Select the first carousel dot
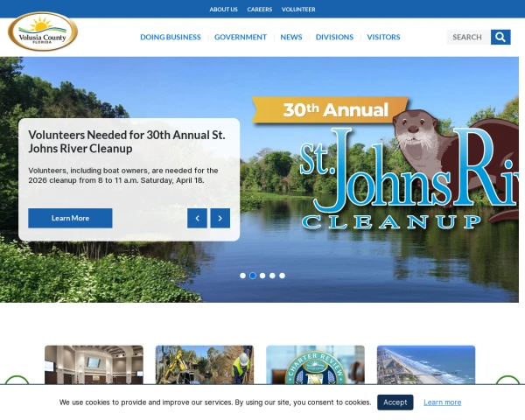The width and height of the screenshot is (525, 420). coord(242,276)
